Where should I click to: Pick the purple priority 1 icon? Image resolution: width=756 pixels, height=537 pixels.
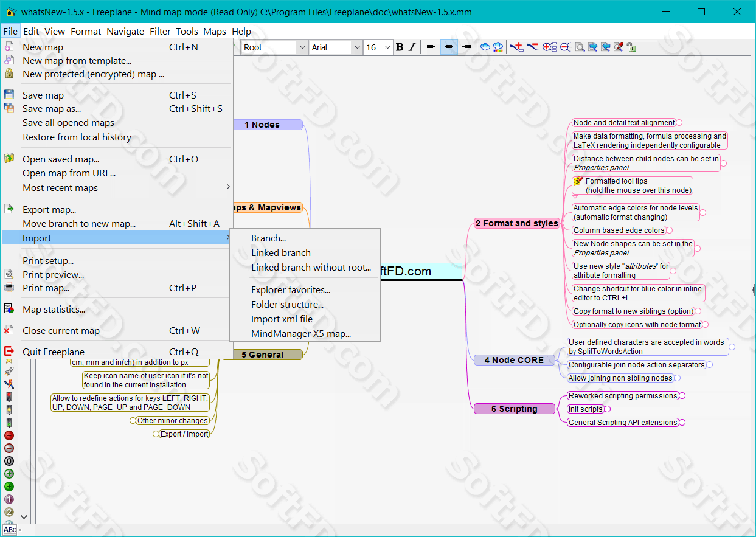tap(9, 499)
